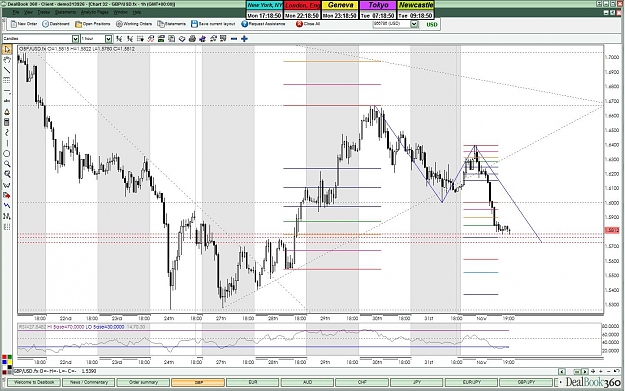The image size is (625, 391).
Task: Click the Newcastle clock display
Action: 416,10
